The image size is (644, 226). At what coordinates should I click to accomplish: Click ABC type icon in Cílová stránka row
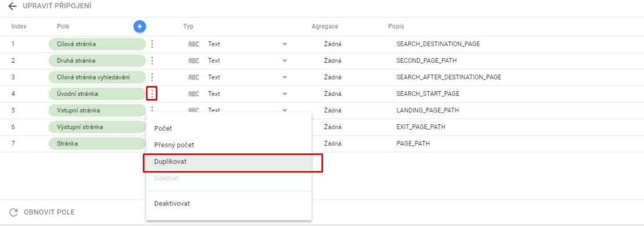(193, 44)
